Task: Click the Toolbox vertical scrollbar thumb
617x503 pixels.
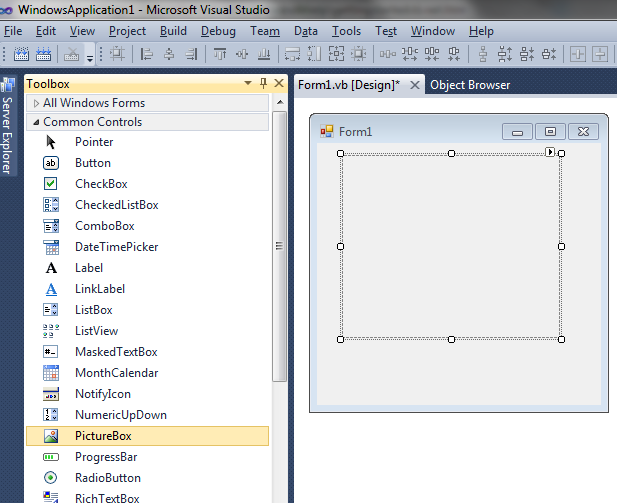Action: click(x=280, y=250)
